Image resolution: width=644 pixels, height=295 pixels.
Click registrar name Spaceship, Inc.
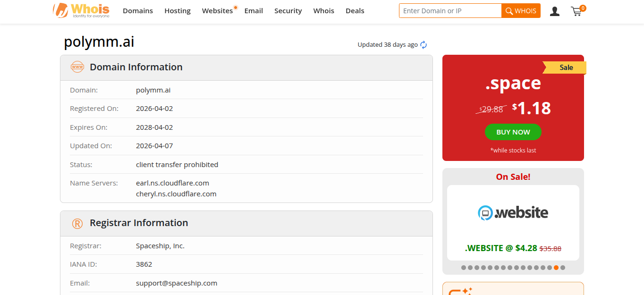160,246
